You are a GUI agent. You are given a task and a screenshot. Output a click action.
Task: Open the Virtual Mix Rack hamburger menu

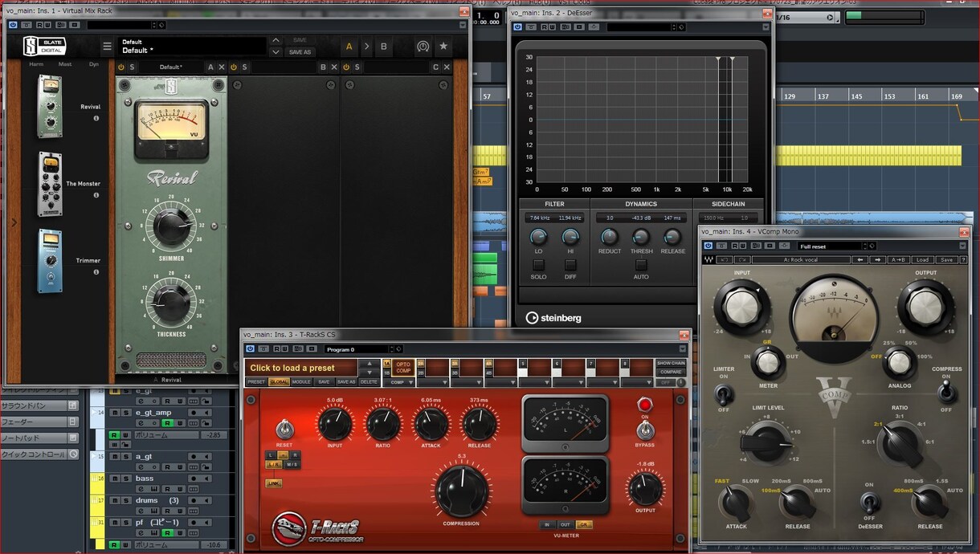108,46
